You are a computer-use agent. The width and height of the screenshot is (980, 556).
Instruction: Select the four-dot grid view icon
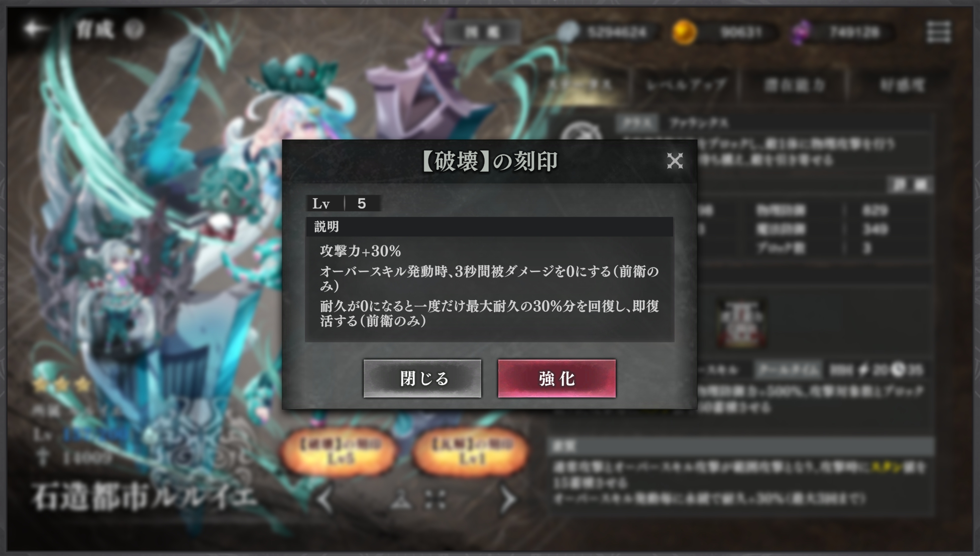(x=435, y=499)
